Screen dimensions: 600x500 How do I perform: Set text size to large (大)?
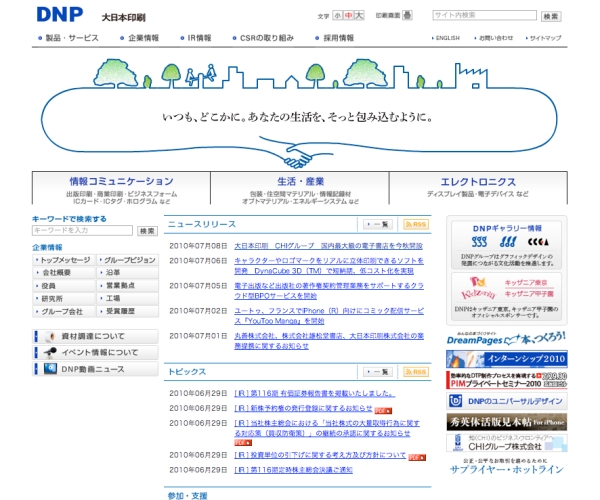(360, 16)
